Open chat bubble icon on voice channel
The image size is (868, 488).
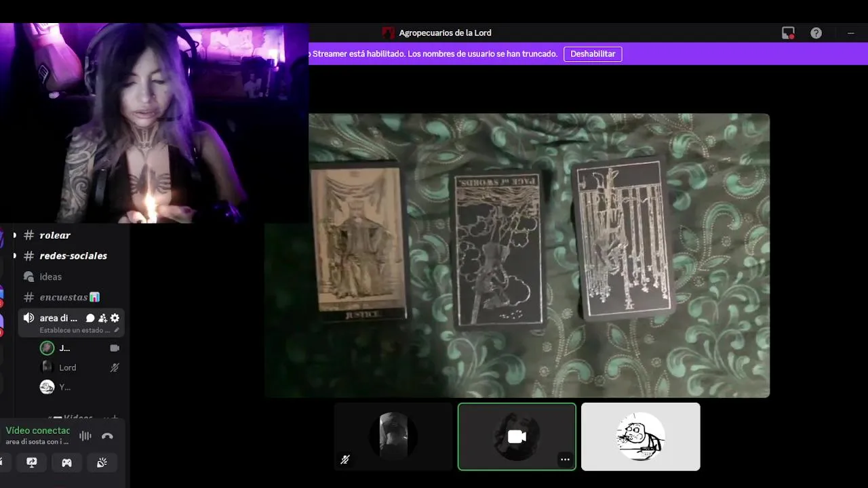click(90, 318)
